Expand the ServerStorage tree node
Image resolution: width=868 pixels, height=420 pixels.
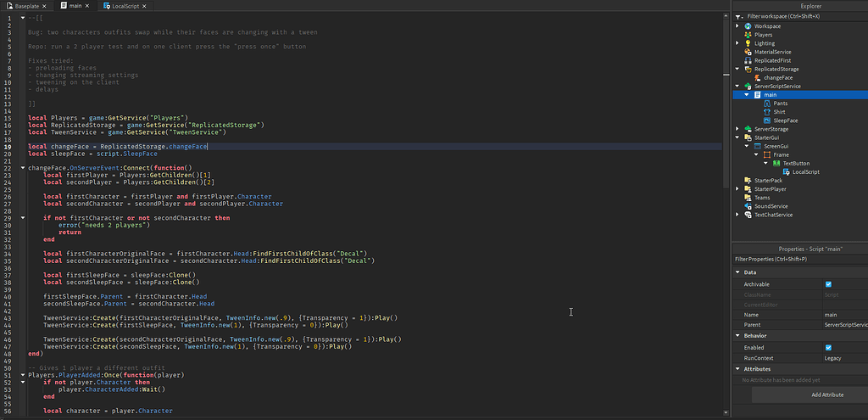(737, 129)
